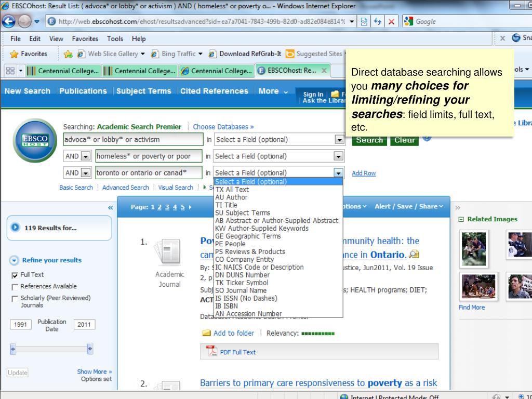
Task: Click the preview magnifier icon beside Ontario title
Action: click(x=414, y=254)
